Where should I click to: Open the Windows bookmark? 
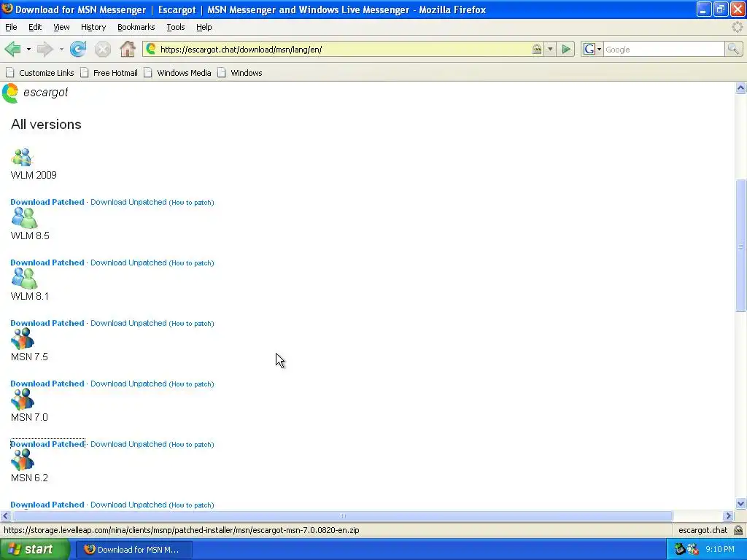coord(239,73)
